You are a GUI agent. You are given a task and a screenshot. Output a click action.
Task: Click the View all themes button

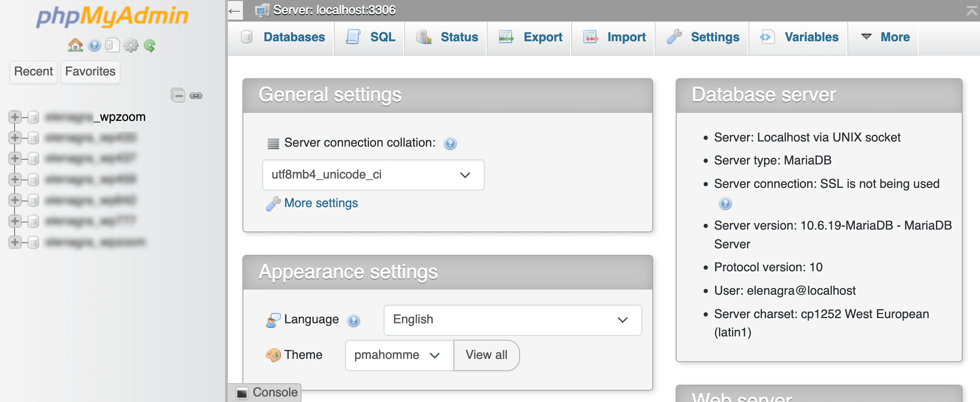(487, 355)
